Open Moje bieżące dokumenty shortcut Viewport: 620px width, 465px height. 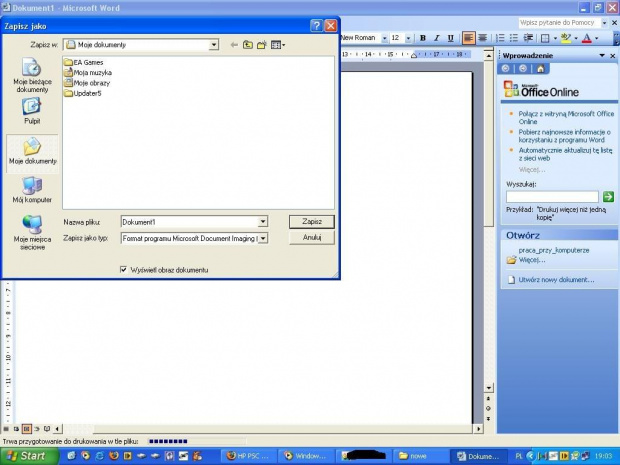pyautogui.click(x=32, y=75)
